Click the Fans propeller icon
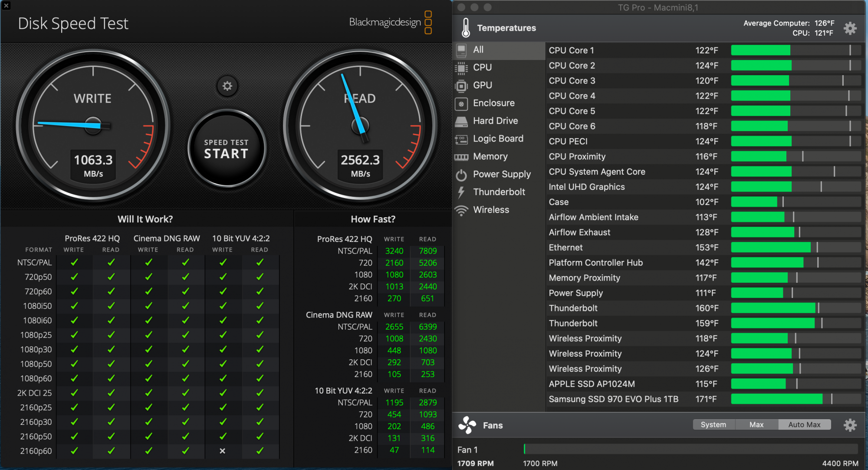The height and width of the screenshot is (470, 868). 467,425
